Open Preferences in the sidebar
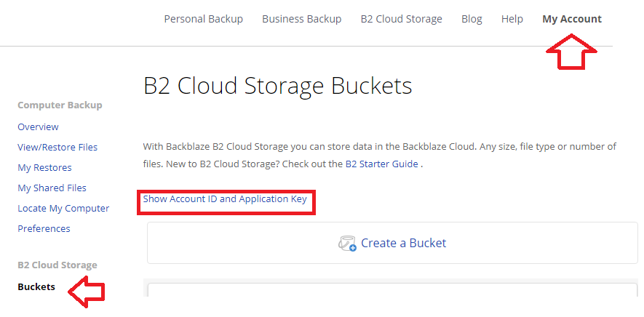 pyautogui.click(x=44, y=229)
